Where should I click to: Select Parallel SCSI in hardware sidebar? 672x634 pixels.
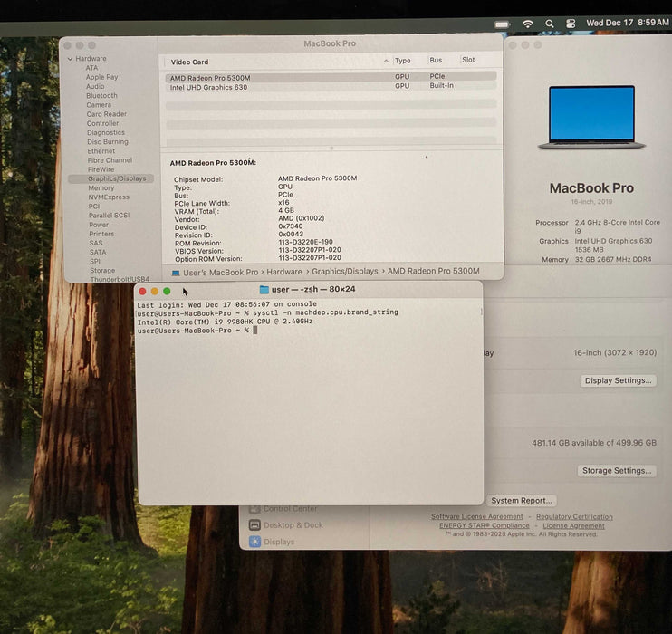pyautogui.click(x=109, y=216)
